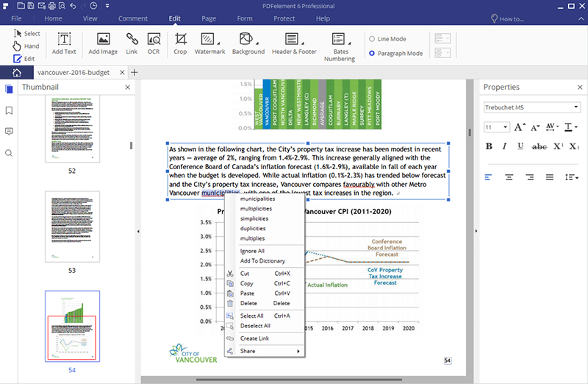
Task: Open the Search side panel
Action: point(9,153)
